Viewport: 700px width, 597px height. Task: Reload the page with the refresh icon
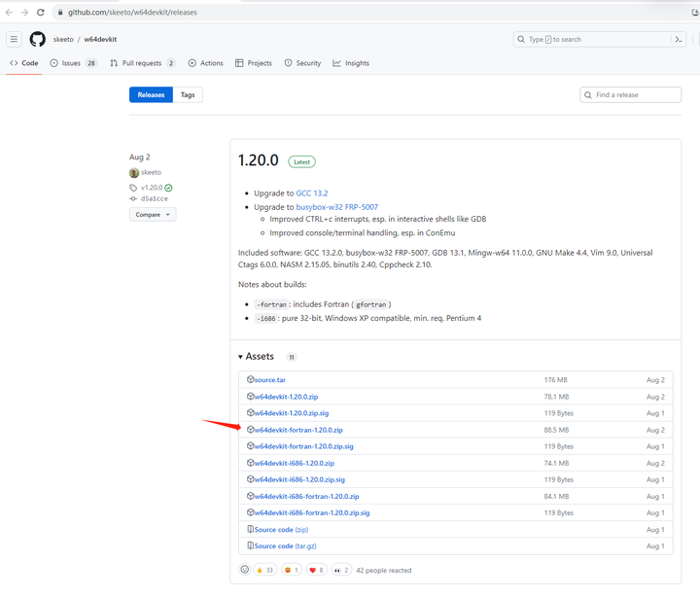pos(41,13)
